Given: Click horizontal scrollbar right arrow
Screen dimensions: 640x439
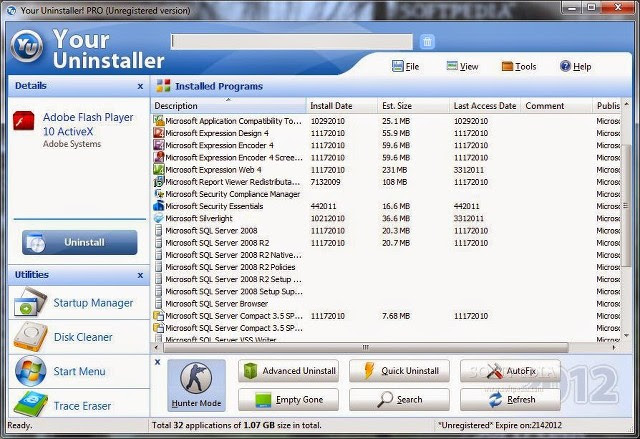Looking at the screenshot, I should click(x=614, y=348).
